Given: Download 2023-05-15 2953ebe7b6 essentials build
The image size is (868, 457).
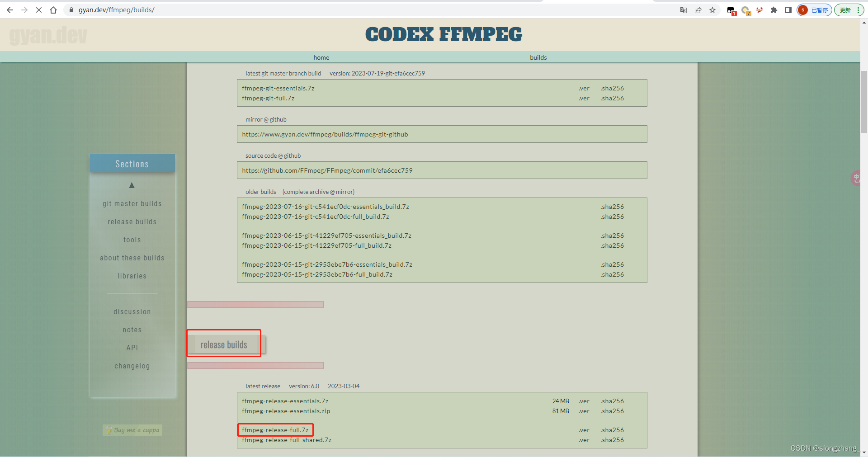Looking at the screenshot, I should pyautogui.click(x=327, y=264).
